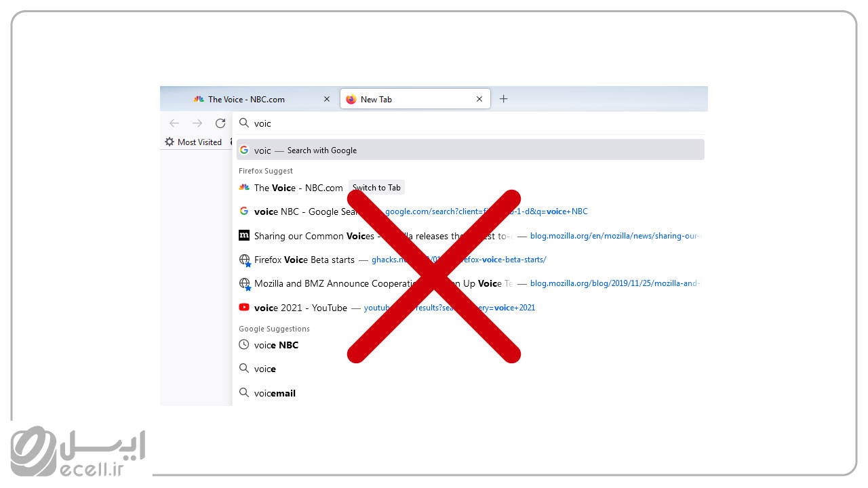Click the Switch to Tab button
Viewport: 868px width, 488px height.
tap(376, 188)
